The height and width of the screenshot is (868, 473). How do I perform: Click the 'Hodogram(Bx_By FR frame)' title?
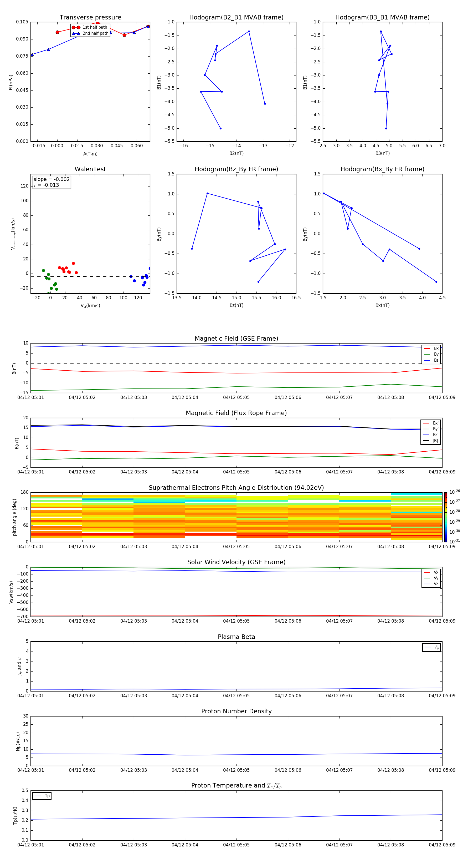pyautogui.click(x=382, y=169)
